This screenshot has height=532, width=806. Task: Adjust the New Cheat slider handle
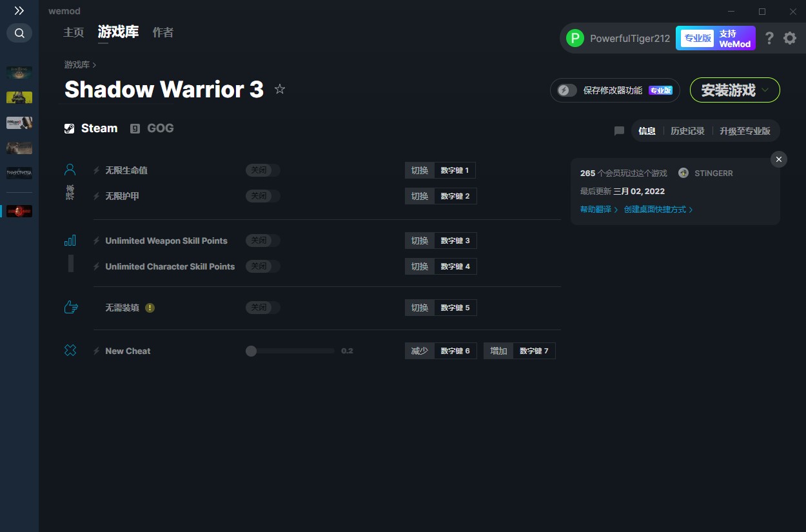tap(251, 351)
